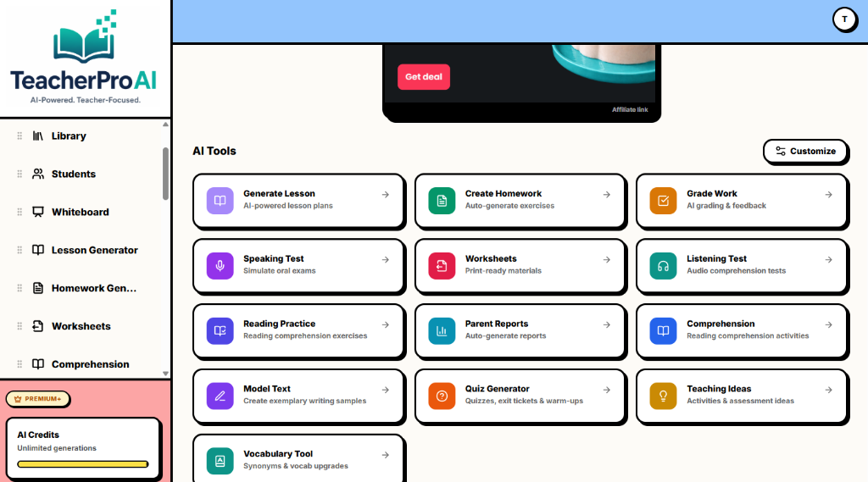Click the Students people icon in sidebar

(x=37, y=174)
